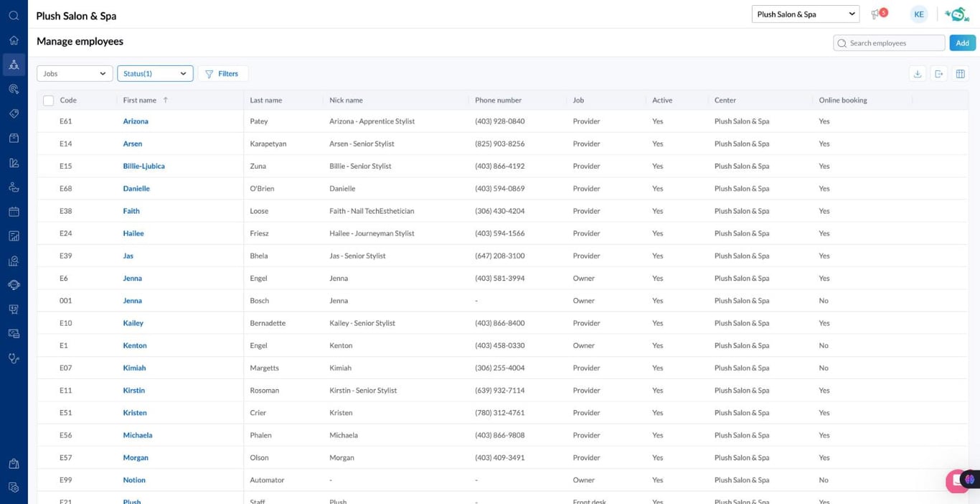Click the export icon above the table
The width and height of the screenshot is (980, 504).
click(x=939, y=73)
